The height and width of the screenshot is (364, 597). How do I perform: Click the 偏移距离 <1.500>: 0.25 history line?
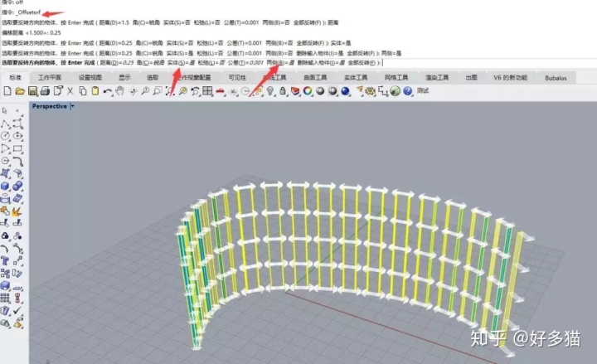32,32
